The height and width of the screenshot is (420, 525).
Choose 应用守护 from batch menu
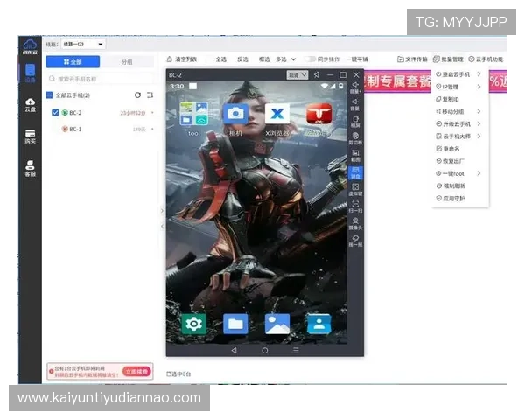point(451,199)
